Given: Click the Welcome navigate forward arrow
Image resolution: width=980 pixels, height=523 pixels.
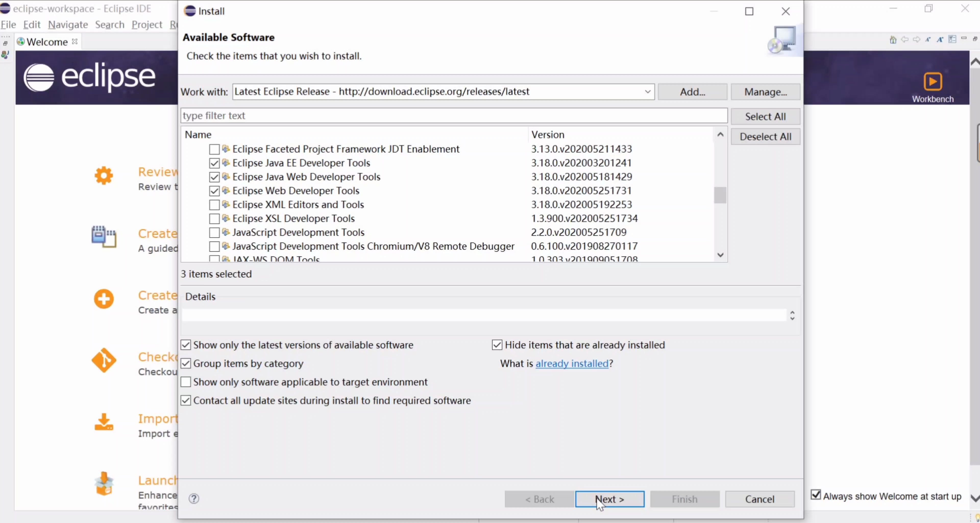Looking at the screenshot, I should [x=917, y=39].
